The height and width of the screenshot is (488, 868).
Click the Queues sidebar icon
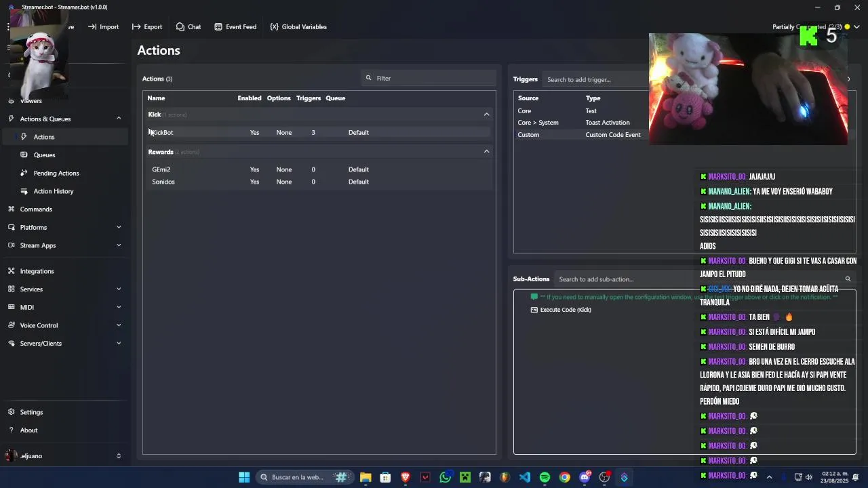[24, 155]
